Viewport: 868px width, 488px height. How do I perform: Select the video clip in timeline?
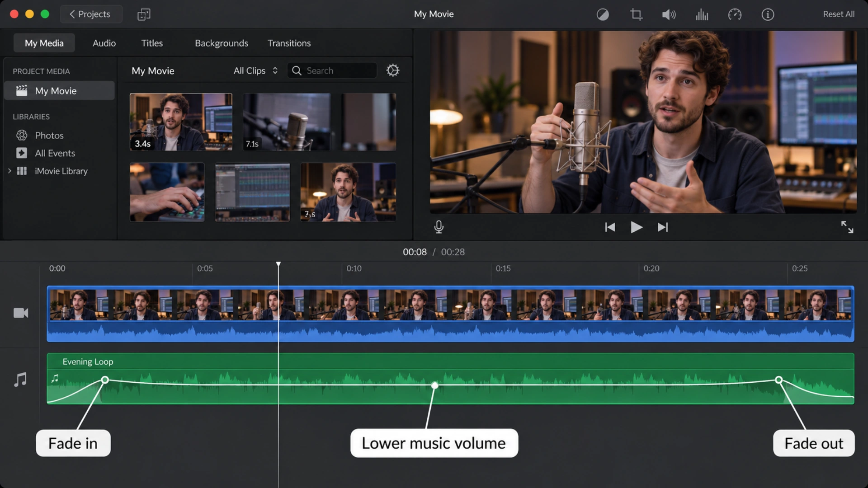coord(450,314)
